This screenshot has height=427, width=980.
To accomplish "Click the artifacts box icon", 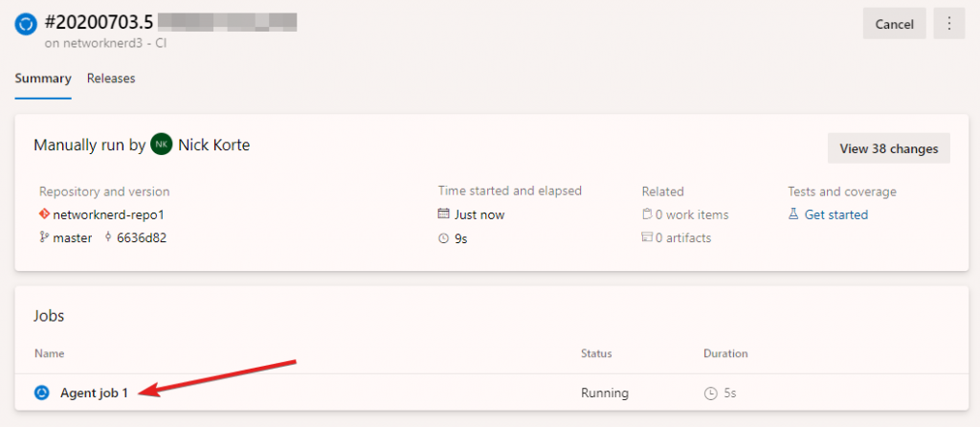I will pyautogui.click(x=647, y=237).
